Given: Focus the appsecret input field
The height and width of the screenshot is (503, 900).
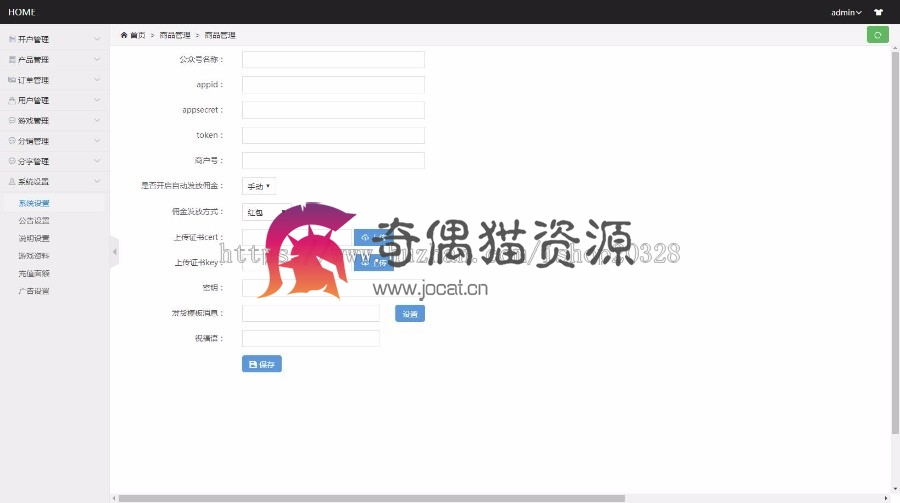Looking at the screenshot, I should tap(333, 110).
